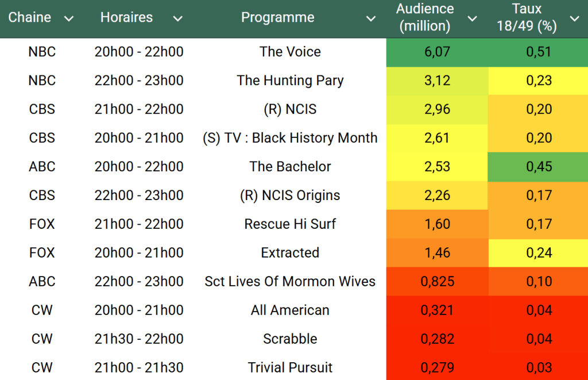Click the green 6,07 audience cell
Image resolution: width=588 pixels, height=380 pixels.
(437, 52)
